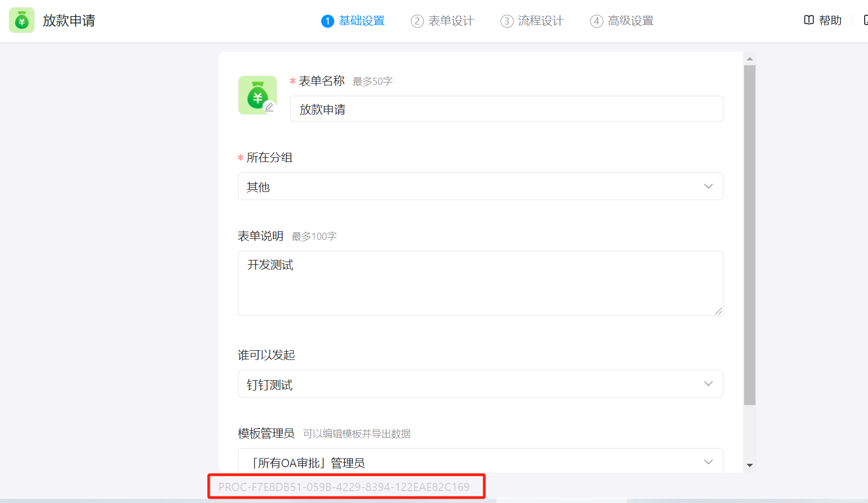Open the help book icon
This screenshot has height=503, width=868.
tap(809, 20)
